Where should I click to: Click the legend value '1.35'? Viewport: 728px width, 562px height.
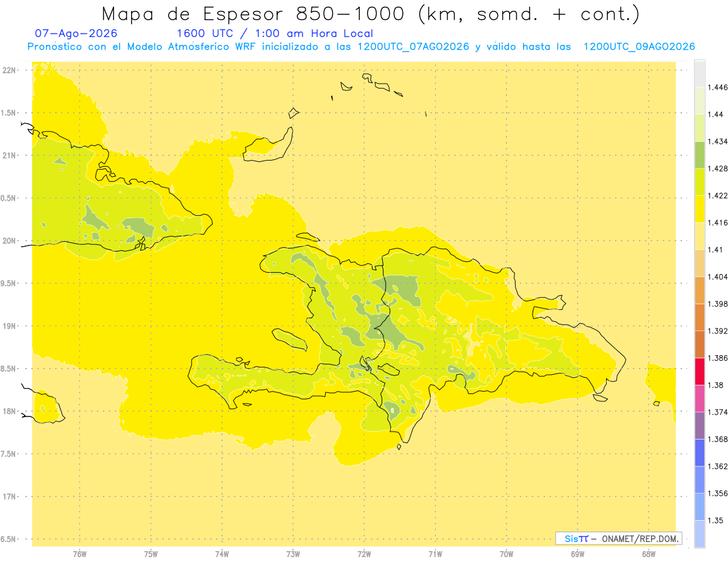point(716,520)
